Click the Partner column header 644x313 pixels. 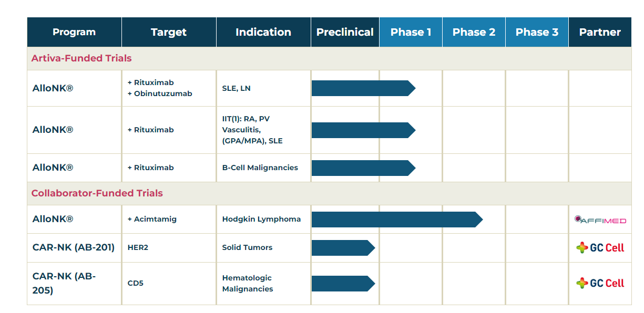[600, 32]
